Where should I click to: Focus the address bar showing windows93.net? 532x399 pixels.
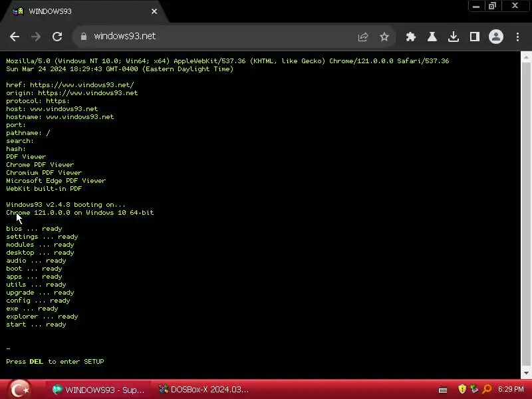click(217, 37)
